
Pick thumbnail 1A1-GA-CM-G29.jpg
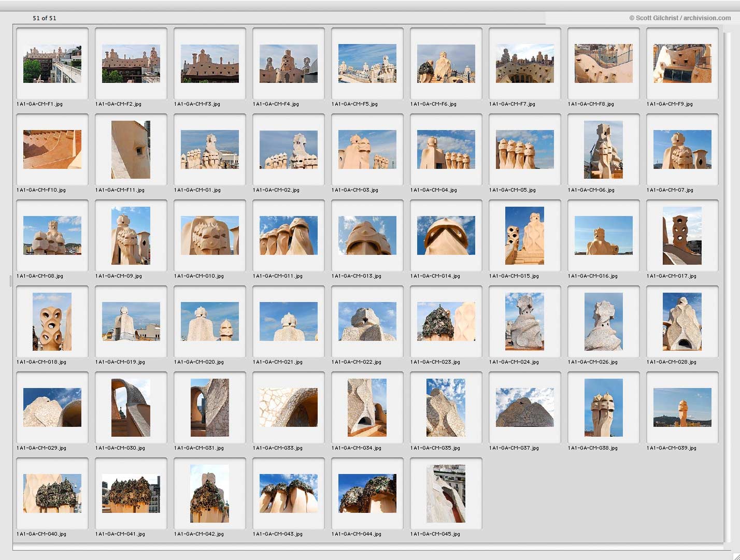tap(52, 408)
